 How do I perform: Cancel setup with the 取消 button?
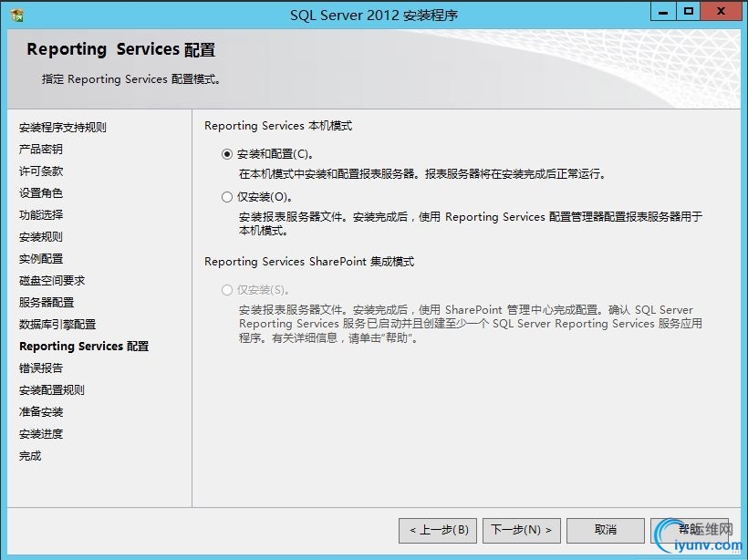point(606,531)
